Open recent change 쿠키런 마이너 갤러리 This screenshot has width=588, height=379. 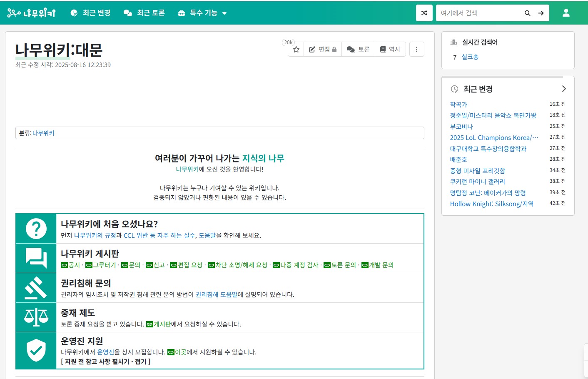(478, 182)
